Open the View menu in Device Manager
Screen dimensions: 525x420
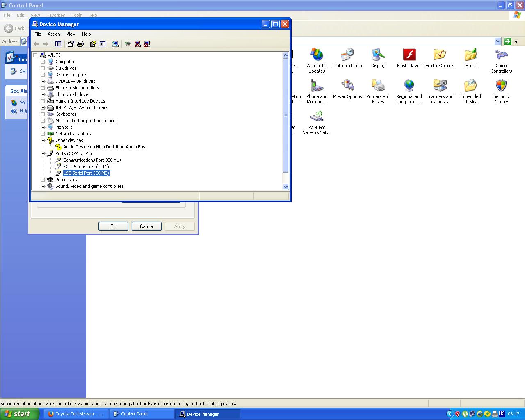(x=71, y=34)
